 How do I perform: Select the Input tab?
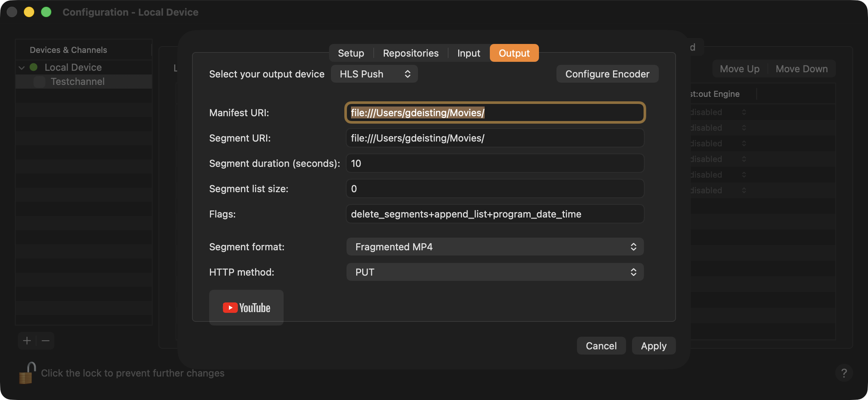[469, 53]
